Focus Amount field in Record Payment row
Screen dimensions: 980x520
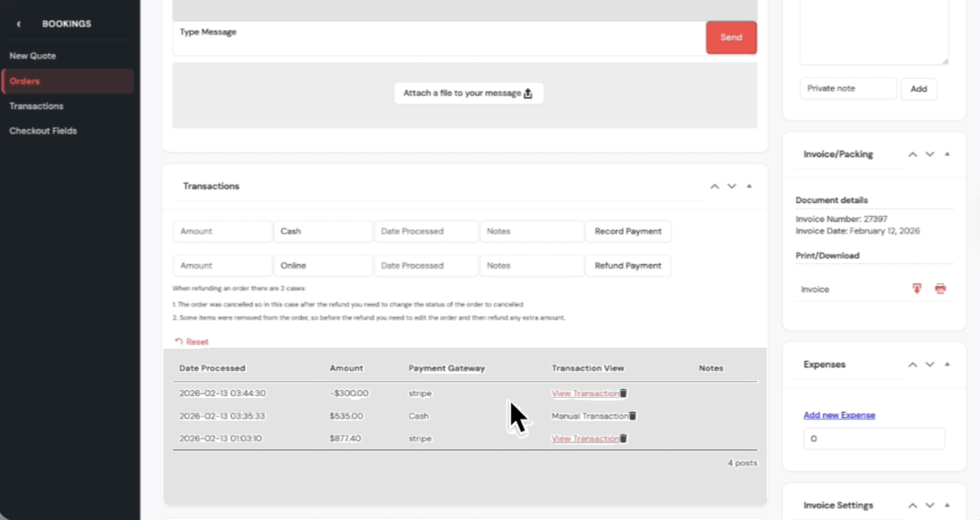(223, 231)
